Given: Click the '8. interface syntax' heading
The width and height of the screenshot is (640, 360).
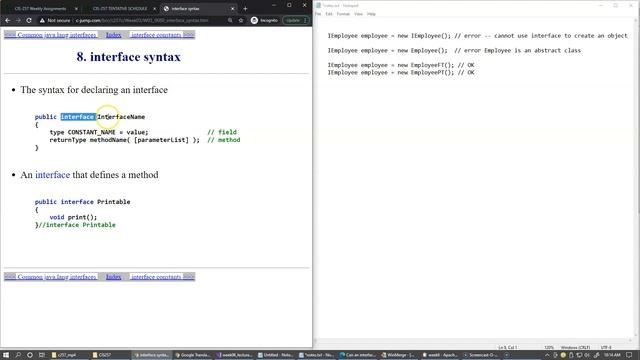Looking at the screenshot, I should tap(129, 57).
